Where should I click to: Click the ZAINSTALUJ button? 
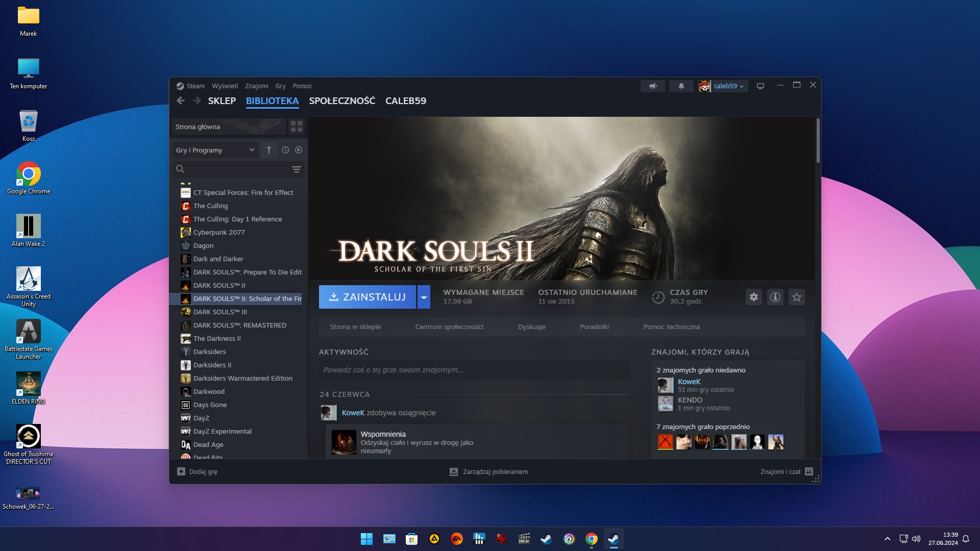pos(367,297)
